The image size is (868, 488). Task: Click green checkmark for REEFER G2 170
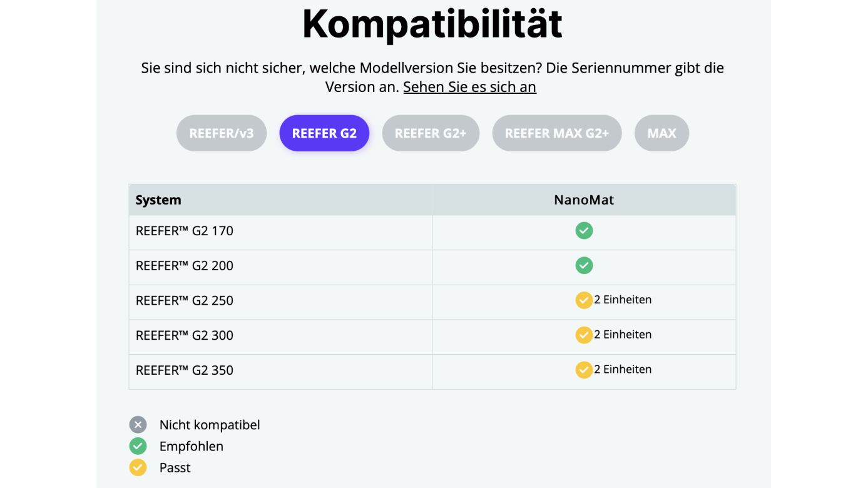[584, 231]
